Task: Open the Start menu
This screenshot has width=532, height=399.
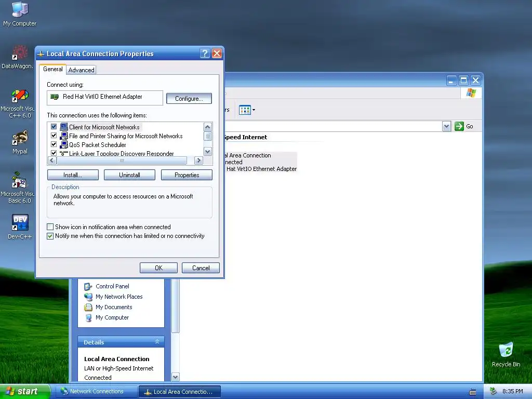Action: (25, 391)
